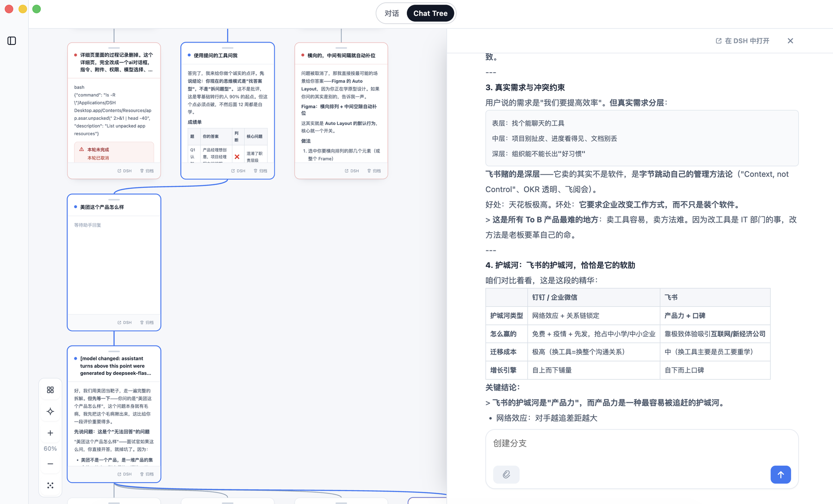The height and width of the screenshot is (504, 833).
Task: Select the [model changed: assistant turns card title
Action: [116, 366]
